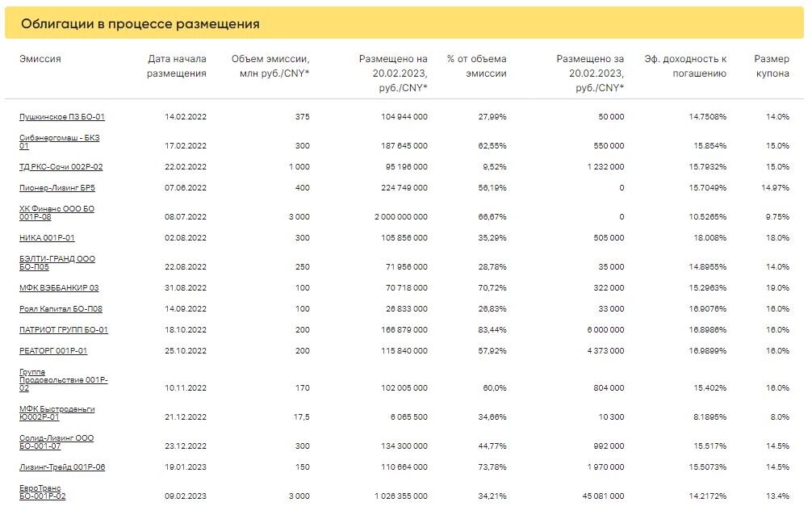The height and width of the screenshot is (523, 812).
Task: Click the Облигации в процессе размещения banner
Action: [x=404, y=23]
